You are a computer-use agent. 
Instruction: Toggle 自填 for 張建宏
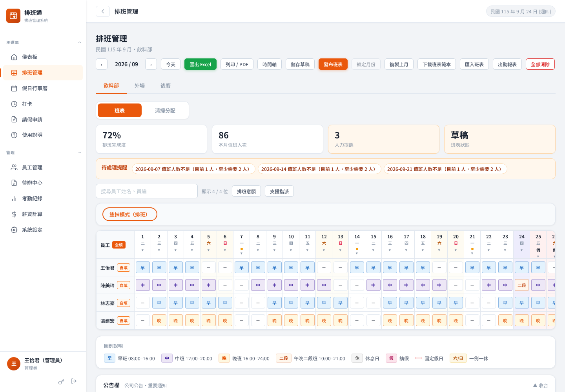coord(124,321)
